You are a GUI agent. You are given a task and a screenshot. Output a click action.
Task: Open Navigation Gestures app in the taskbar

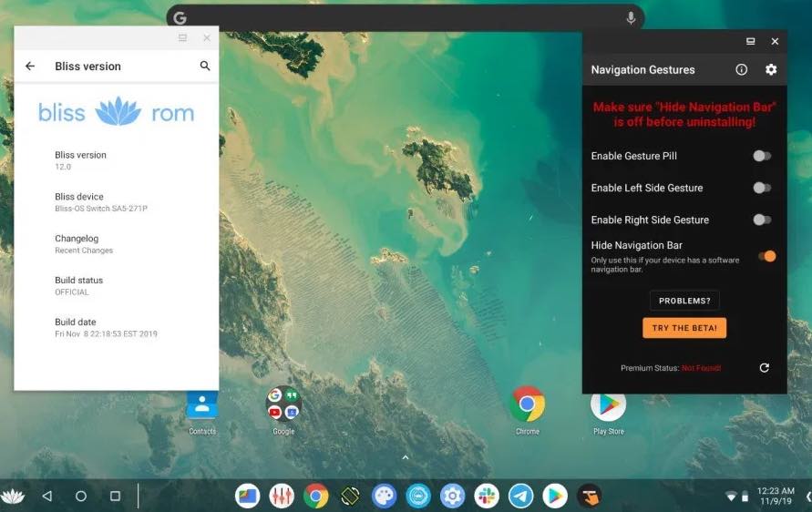click(590, 496)
